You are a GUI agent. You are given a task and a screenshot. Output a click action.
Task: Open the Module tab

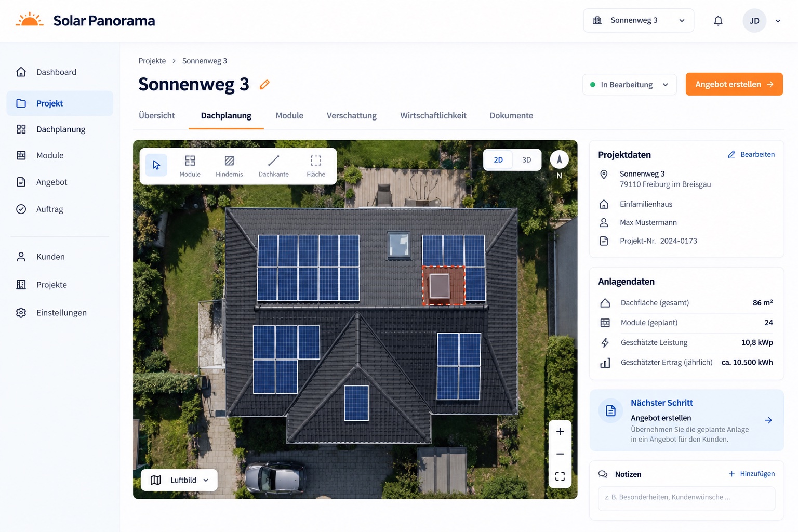click(289, 115)
